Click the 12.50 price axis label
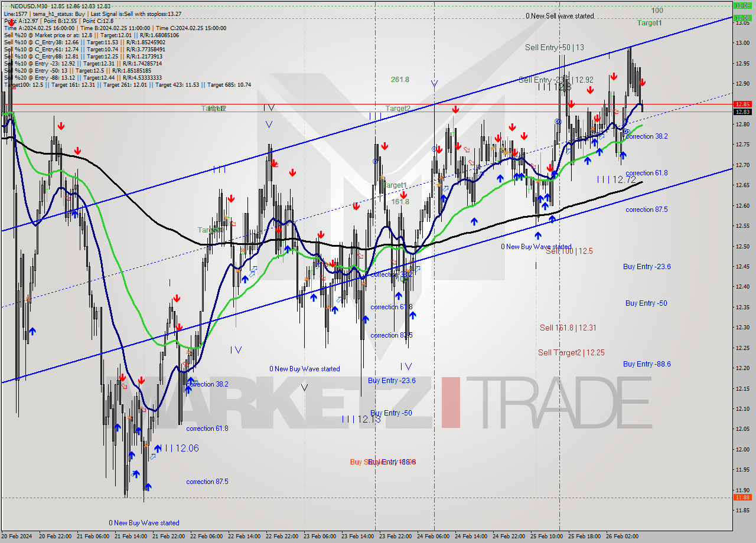 pyautogui.click(x=742, y=246)
